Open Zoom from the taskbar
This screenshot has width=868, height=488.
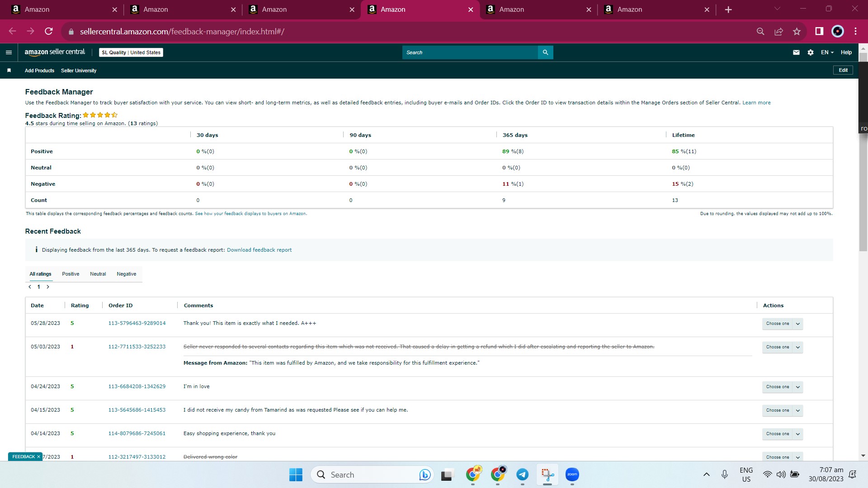tap(572, 474)
